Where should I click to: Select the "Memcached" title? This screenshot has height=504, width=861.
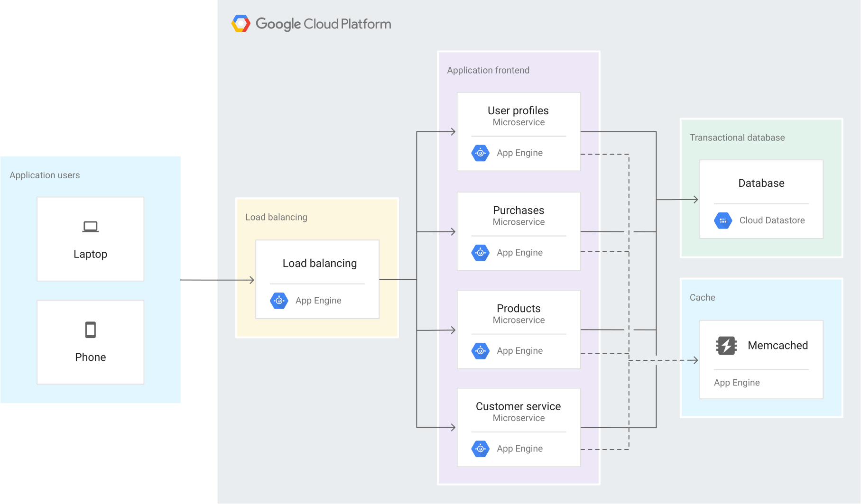coord(778,346)
